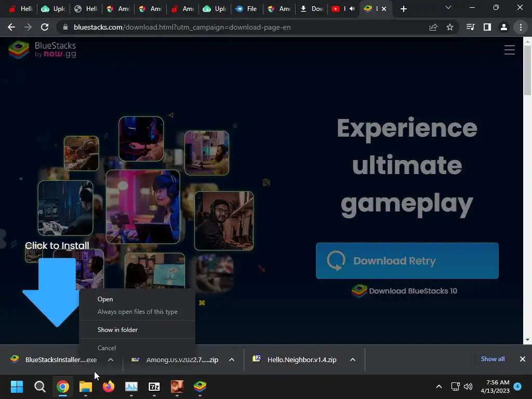Open the tab search dropdown arrow
The height and width of the screenshot is (399, 532).
[x=448, y=7]
